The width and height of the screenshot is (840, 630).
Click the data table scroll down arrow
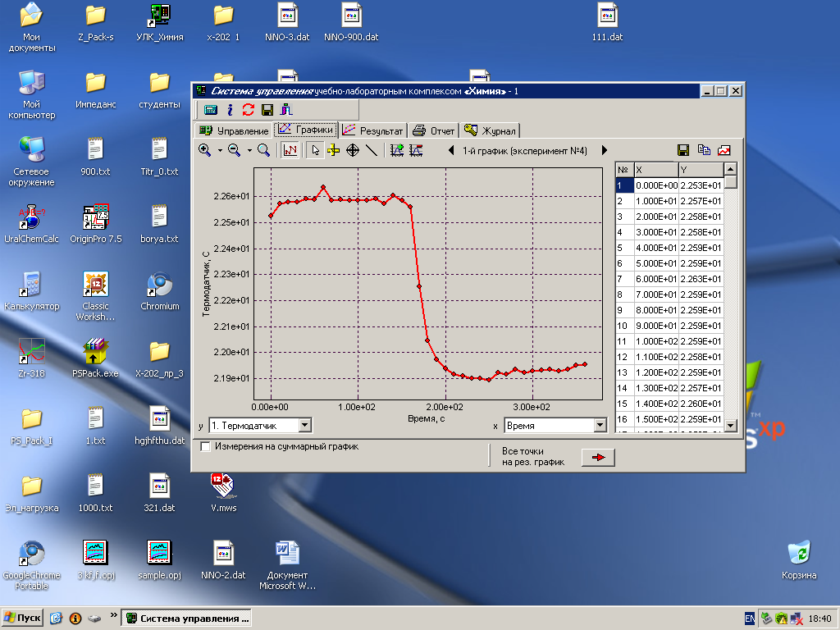[731, 426]
